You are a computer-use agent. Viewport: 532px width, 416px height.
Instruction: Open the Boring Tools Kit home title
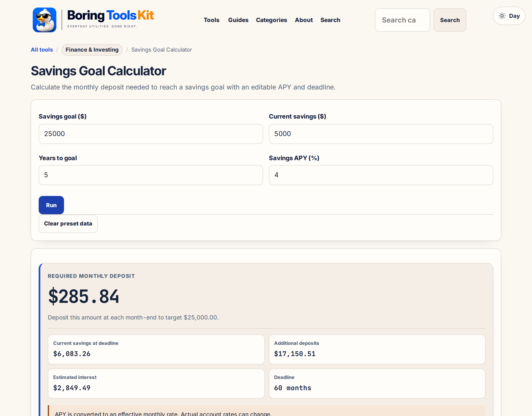click(x=110, y=15)
